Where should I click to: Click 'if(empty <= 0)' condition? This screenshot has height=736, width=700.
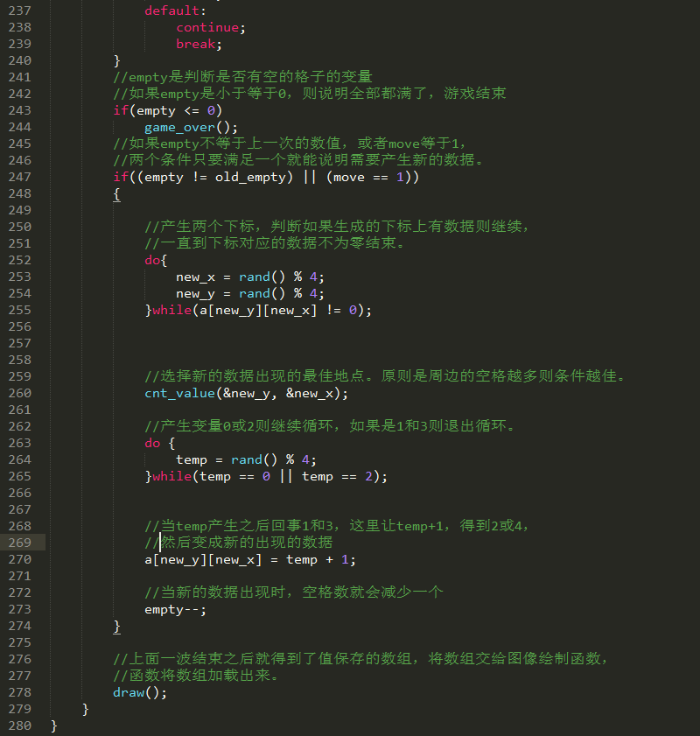[167, 111]
